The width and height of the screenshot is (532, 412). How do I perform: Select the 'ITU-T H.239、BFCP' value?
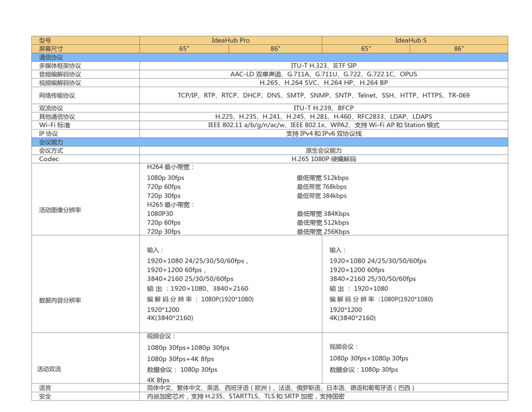point(324,108)
